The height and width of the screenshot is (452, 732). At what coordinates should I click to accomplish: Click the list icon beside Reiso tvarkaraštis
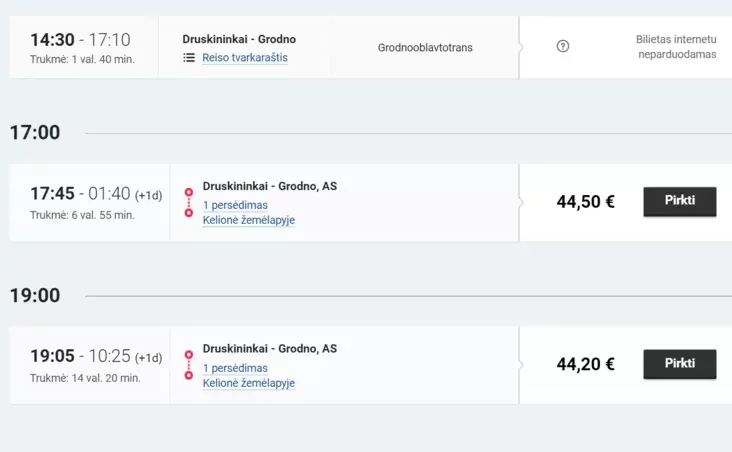click(x=189, y=57)
